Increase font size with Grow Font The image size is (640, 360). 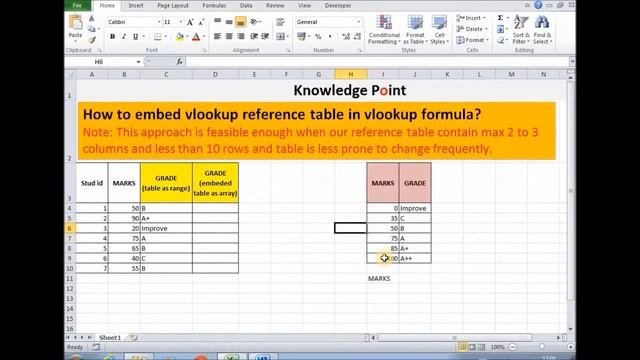coord(190,22)
